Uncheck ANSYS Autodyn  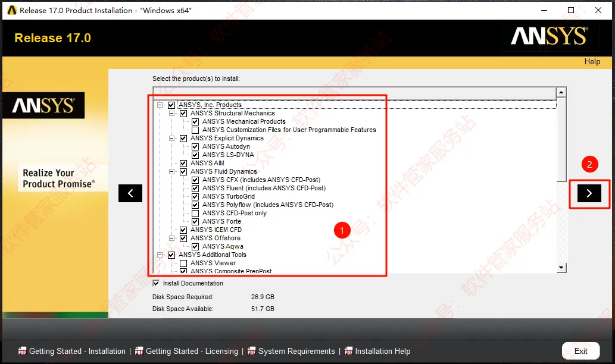[x=195, y=147]
